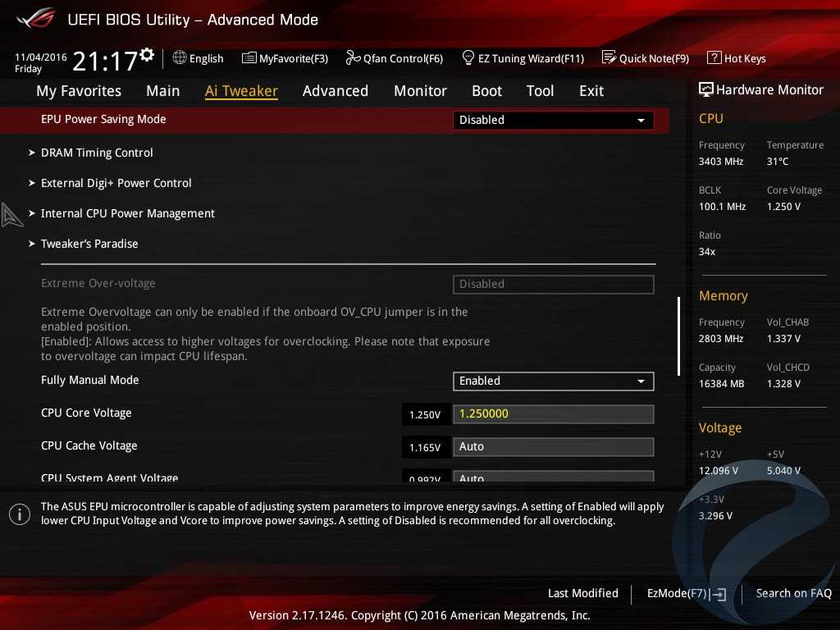
Task: Click the EzMode(F7) exit arrow icon
Action: click(x=719, y=594)
